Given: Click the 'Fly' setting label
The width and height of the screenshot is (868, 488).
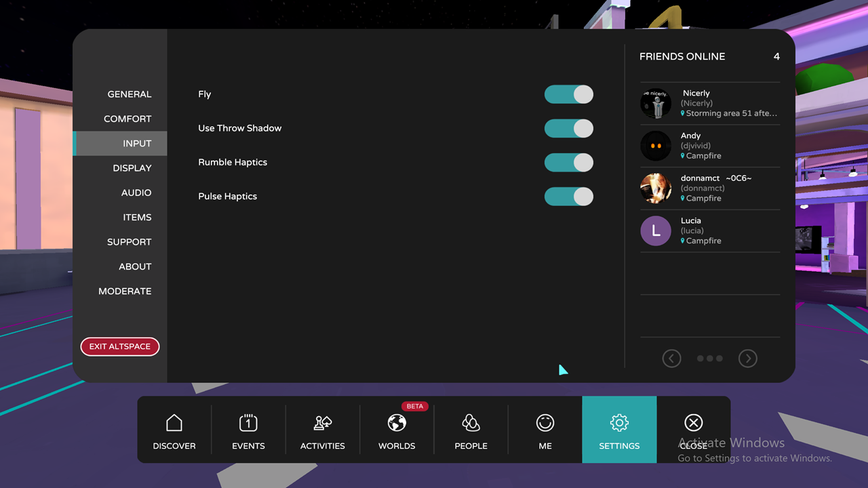Looking at the screenshot, I should point(205,94).
